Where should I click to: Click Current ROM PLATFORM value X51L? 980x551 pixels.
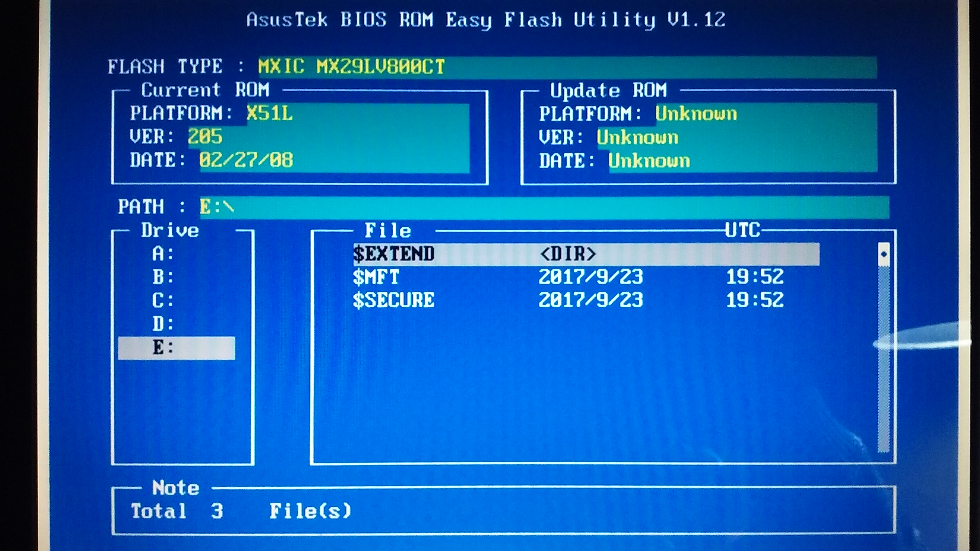[269, 114]
